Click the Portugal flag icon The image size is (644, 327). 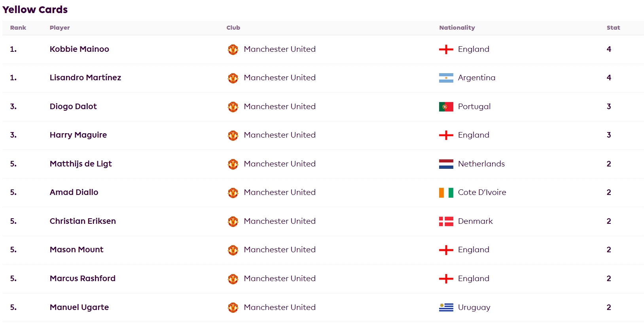[446, 107]
